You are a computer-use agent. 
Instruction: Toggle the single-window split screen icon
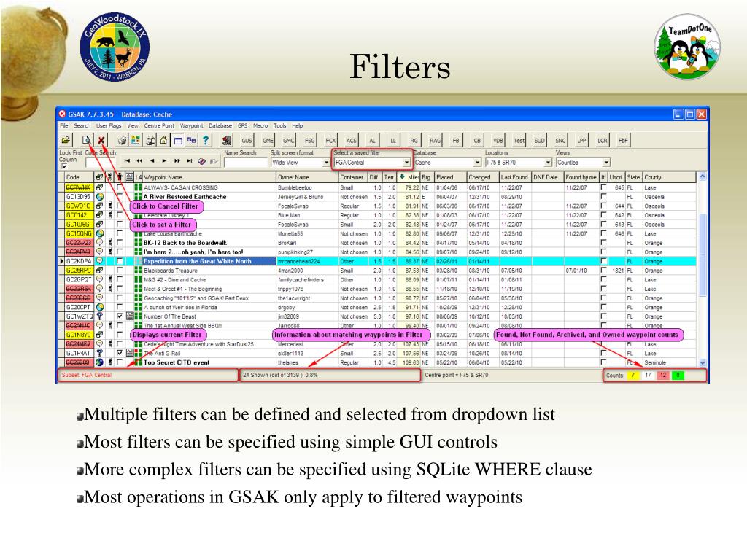click(x=177, y=140)
